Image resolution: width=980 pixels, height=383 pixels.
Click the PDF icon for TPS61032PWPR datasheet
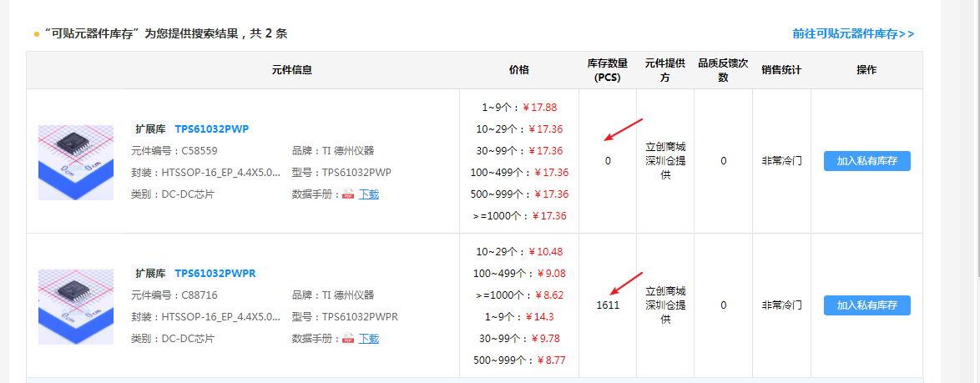[348, 339]
